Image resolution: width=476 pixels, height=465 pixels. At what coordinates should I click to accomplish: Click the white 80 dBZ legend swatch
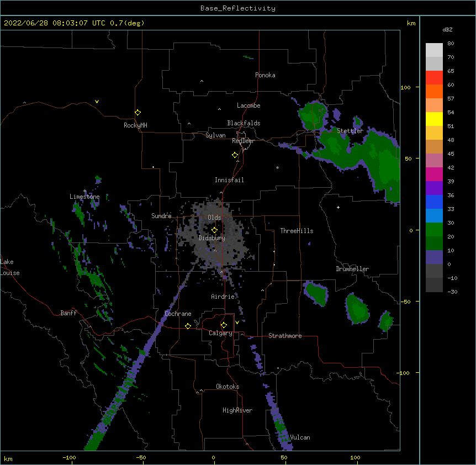[434, 50]
